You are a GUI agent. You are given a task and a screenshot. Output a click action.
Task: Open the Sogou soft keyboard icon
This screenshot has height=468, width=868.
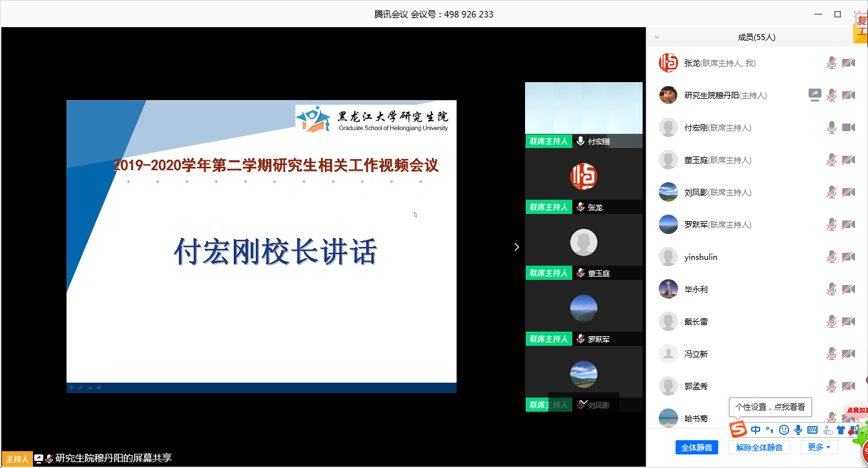(x=812, y=430)
